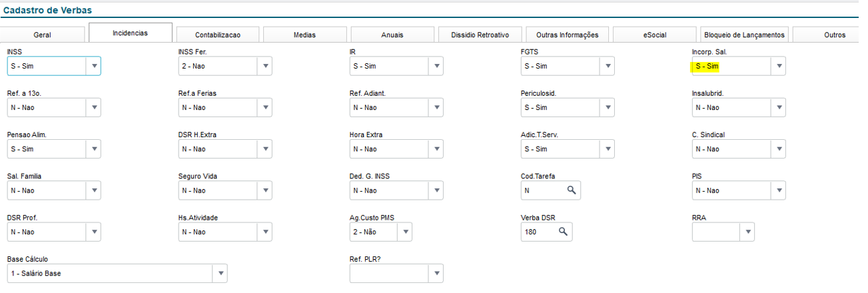Open the Dissidio Retroativo tab
The width and height of the screenshot is (868, 293).
(x=480, y=35)
